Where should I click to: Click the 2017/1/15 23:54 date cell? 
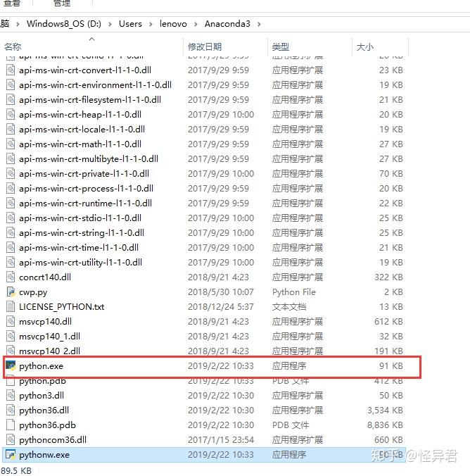coord(221,440)
